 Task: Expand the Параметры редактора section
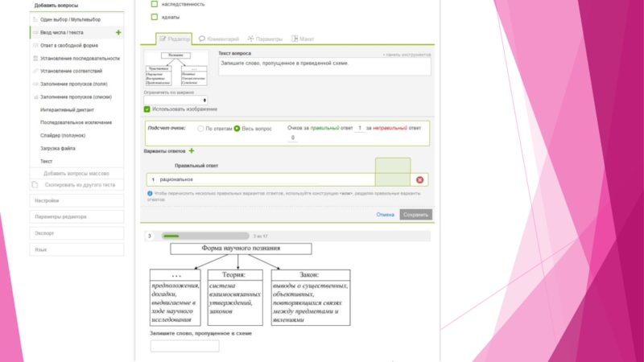76,216
